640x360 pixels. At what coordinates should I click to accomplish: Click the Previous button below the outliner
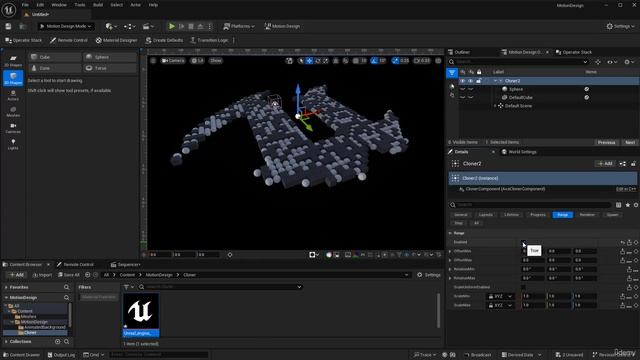click(x=606, y=142)
